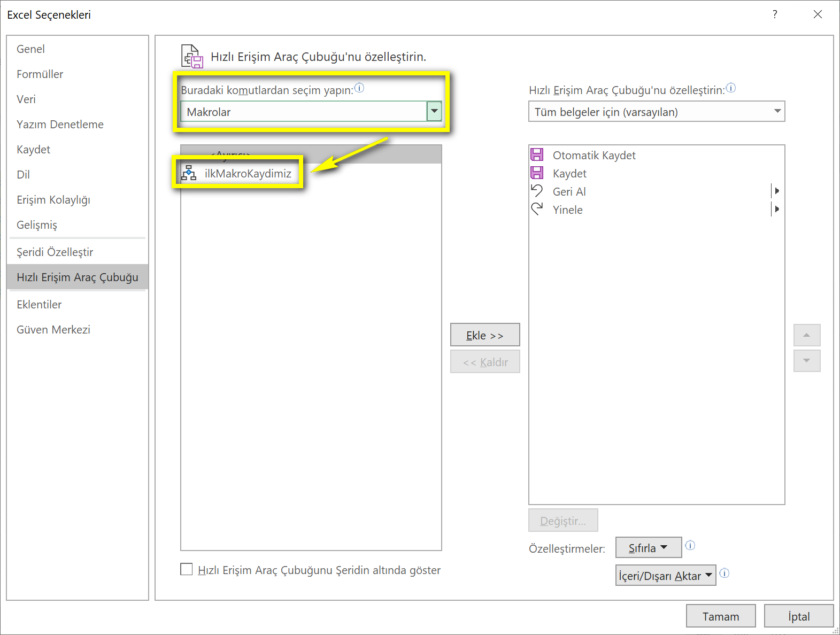
Task: Click the info icon next to Sıfırla
Action: (690, 545)
